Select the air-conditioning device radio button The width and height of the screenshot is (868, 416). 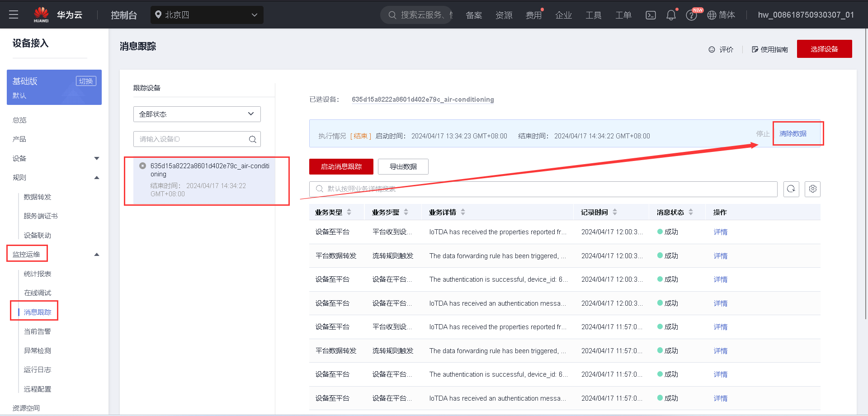coord(142,165)
